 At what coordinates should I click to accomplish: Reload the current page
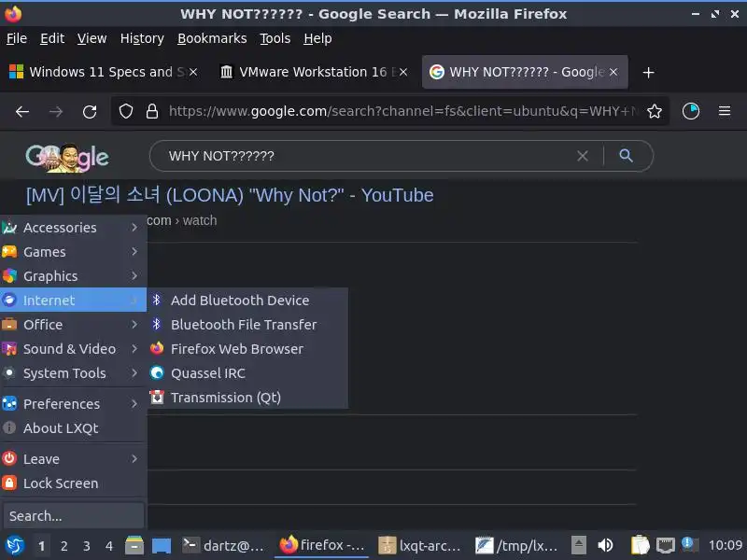click(90, 111)
